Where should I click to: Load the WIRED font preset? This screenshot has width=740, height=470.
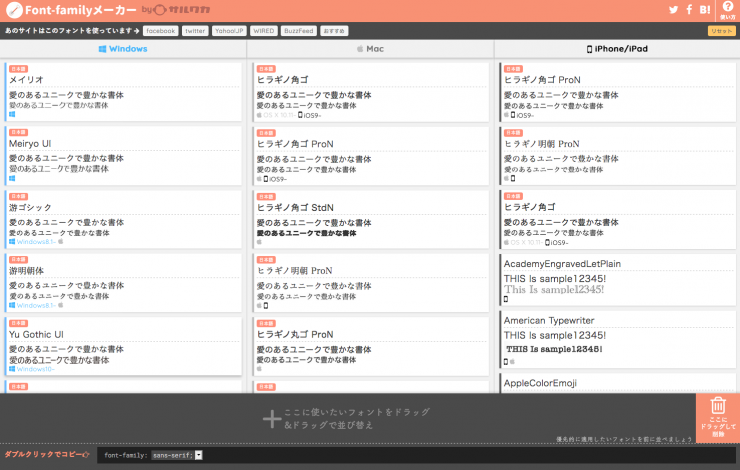pyautogui.click(x=263, y=31)
